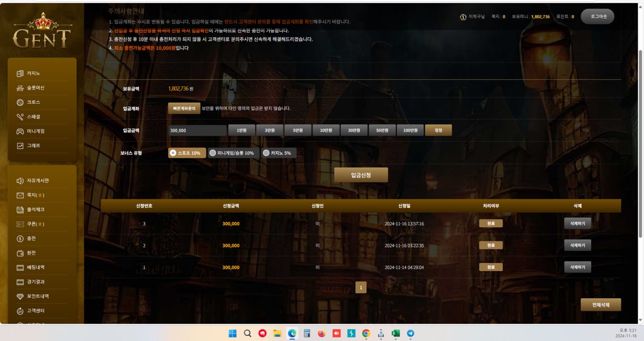
Task: Open Microsoft Edge in the taskbar
Action: (292, 333)
